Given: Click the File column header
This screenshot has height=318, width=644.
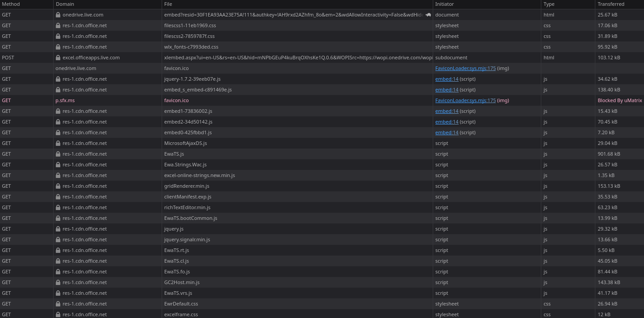Looking at the screenshot, I should point(168,4).
